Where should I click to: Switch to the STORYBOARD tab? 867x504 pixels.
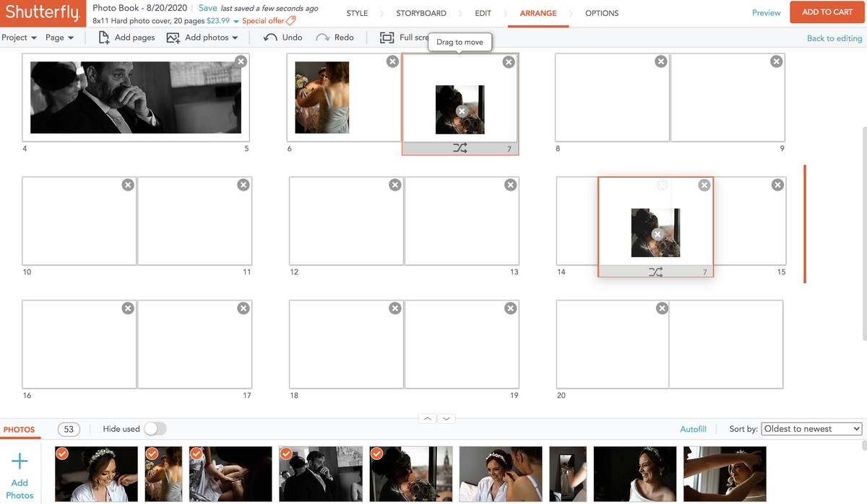point(421,12)
